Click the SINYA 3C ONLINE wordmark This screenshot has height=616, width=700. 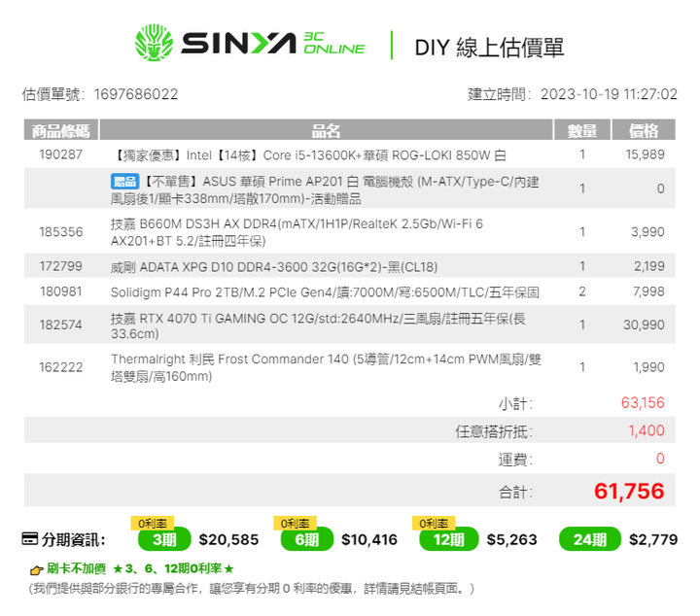pos(273,44)
